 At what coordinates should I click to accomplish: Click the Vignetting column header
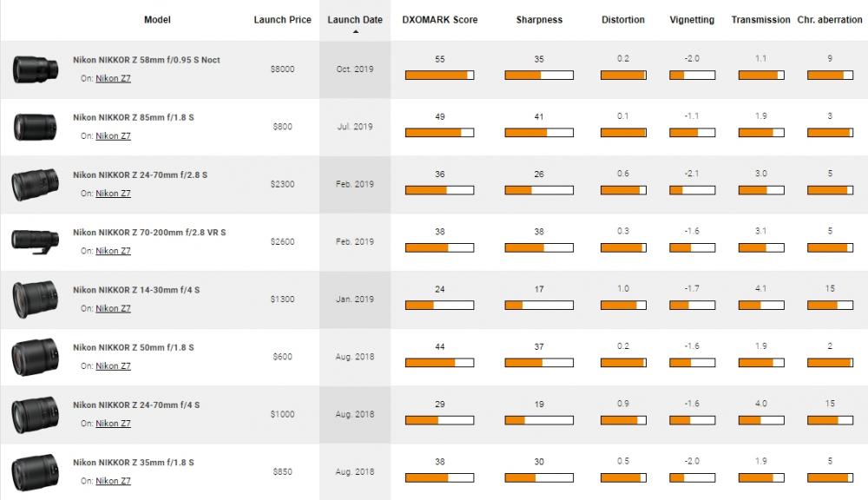tap(692, 20)
